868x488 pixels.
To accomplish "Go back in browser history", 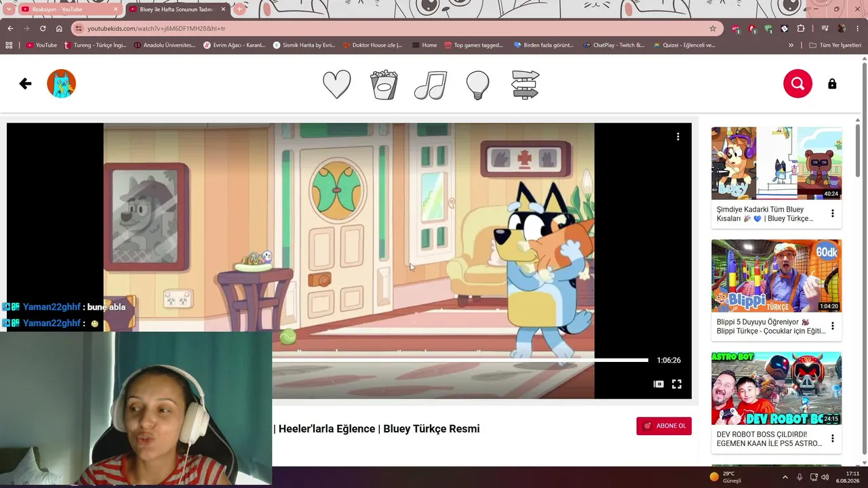I will tap(10, 28).
